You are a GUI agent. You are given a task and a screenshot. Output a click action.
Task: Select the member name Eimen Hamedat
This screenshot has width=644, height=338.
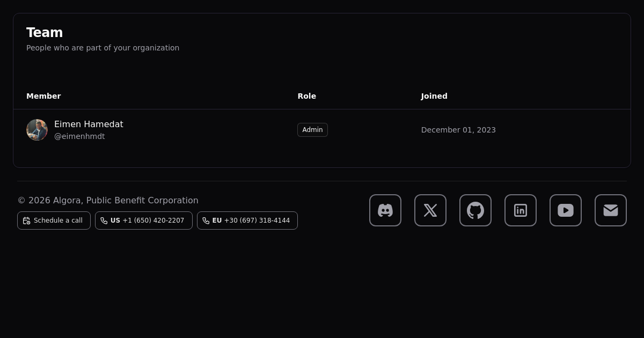(89, 124)
